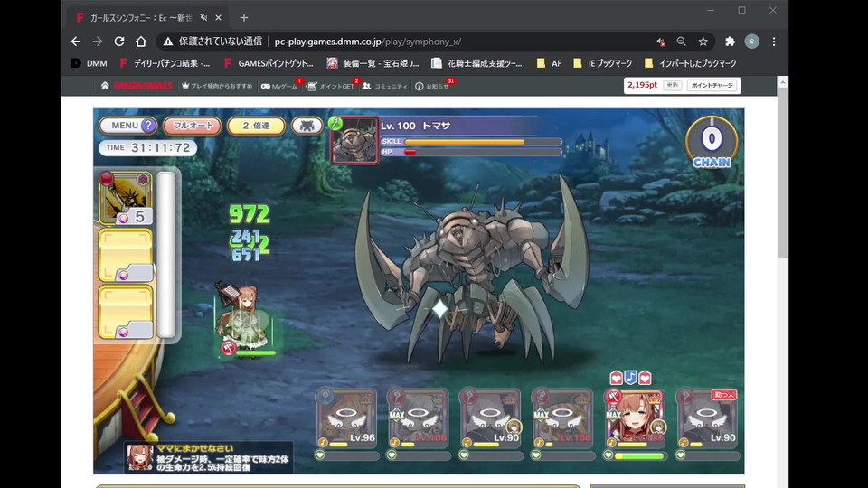Select the トマサ boss portrait
868x488 pixels.
point(354,141)
